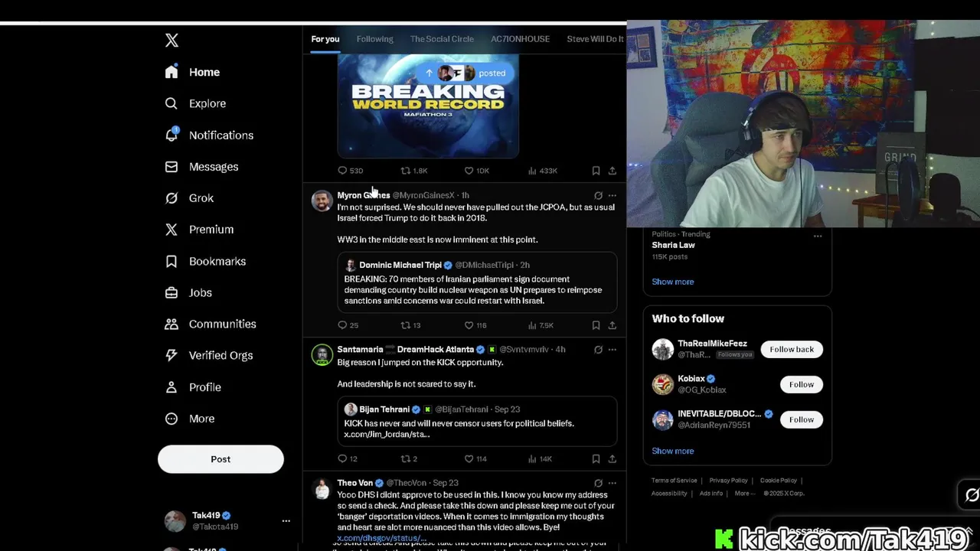Follow INEVITABLE/DBLOC account
Viewport: 980px width, 551px height.
click(x=802, y=419)
